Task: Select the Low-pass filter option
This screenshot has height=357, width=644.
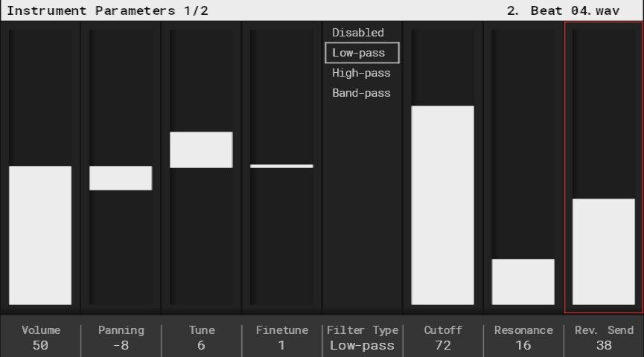Action: pyautogui.click(x=362, y=53)
